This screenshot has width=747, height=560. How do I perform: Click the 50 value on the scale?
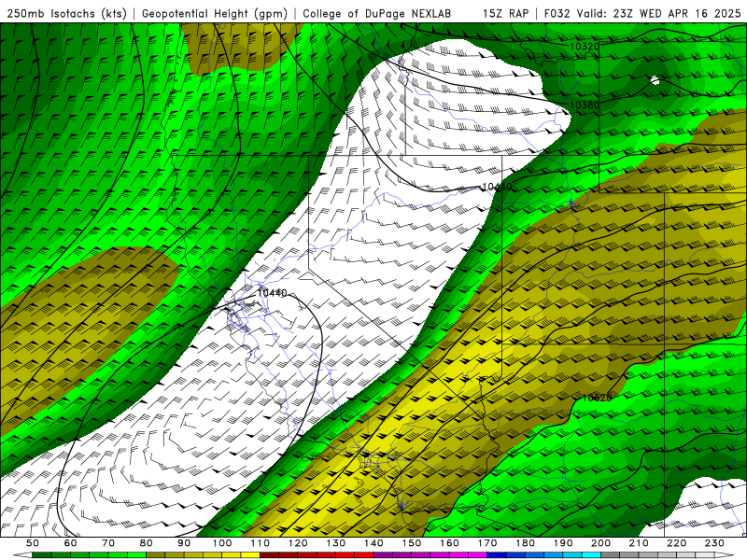pos(33,543)
